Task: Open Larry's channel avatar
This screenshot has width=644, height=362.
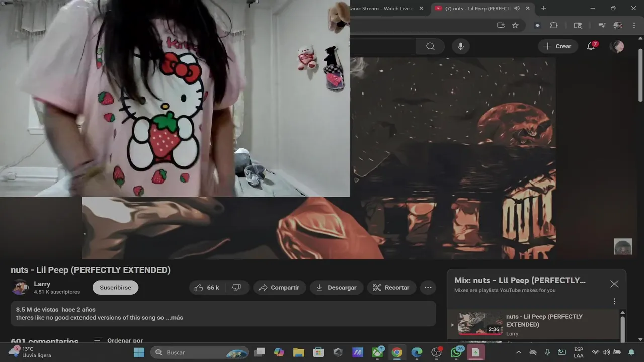Action: [20, 287]
